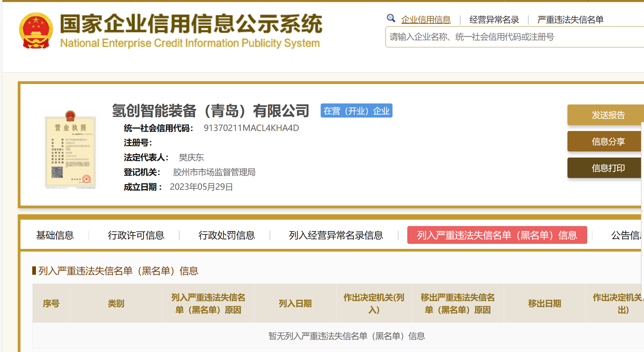
Task: Click the search magnifier icon
Action: click(391, 18)
